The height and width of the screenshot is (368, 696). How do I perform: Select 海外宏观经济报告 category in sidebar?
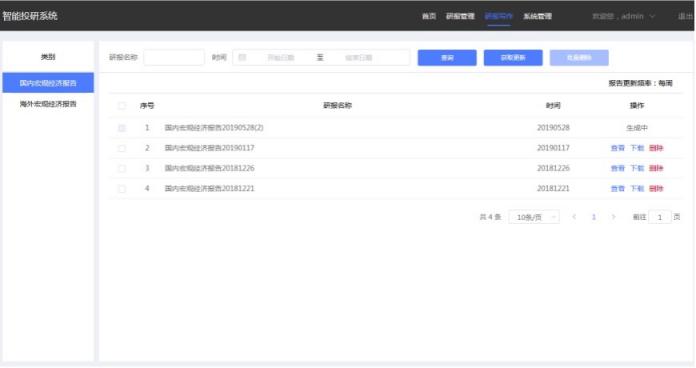48,104
